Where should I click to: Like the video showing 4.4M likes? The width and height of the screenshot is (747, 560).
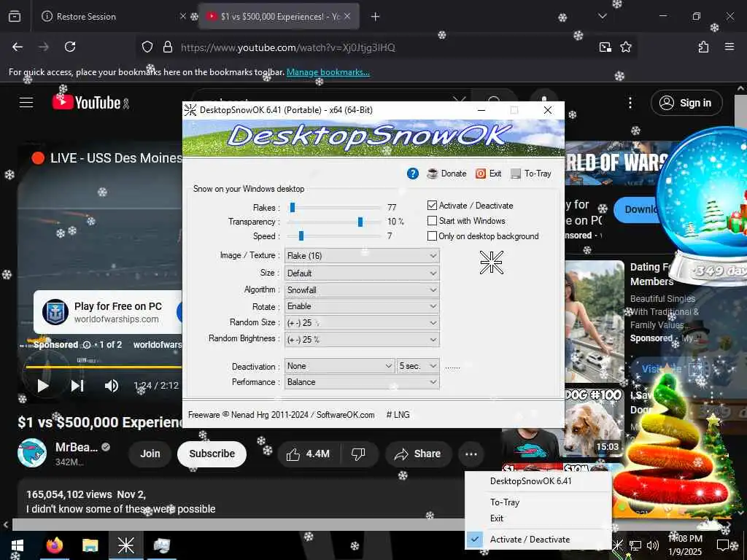coord(309,454)
